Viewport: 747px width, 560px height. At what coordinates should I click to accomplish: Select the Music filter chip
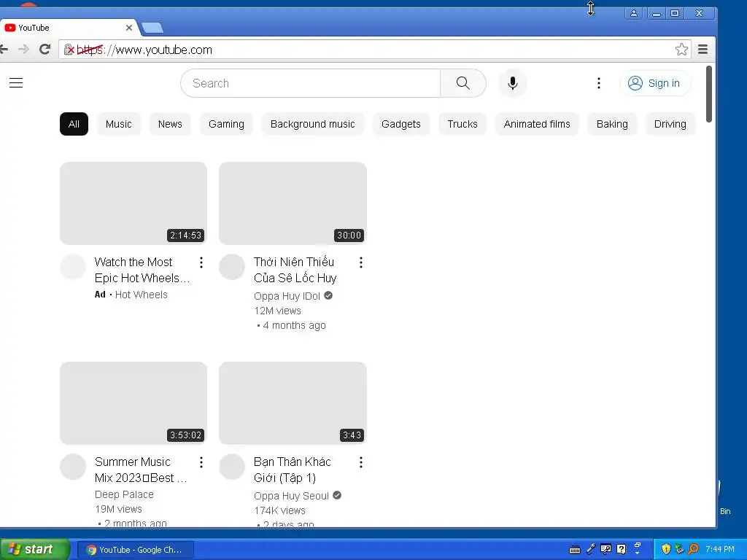(x=119, y=124)
